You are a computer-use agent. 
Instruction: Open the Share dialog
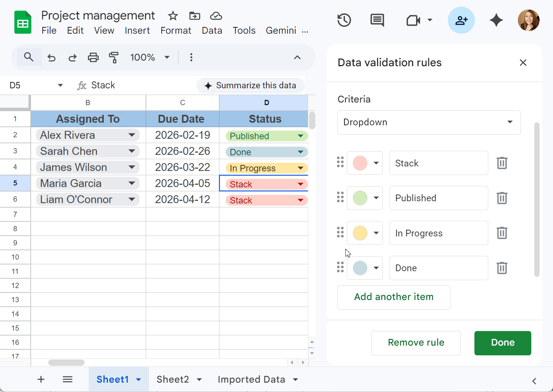pyautogui.click(x=461, y=20)
